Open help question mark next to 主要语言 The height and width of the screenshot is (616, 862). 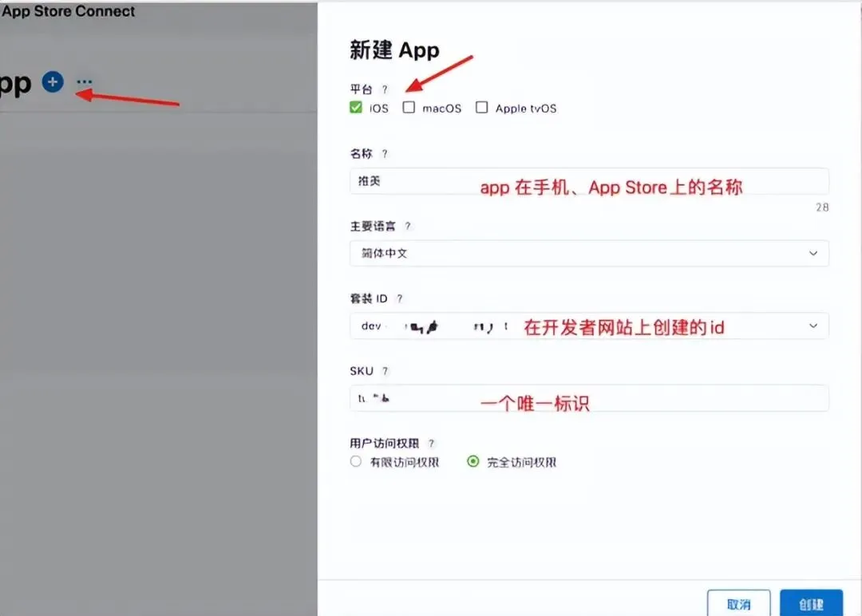407,226
